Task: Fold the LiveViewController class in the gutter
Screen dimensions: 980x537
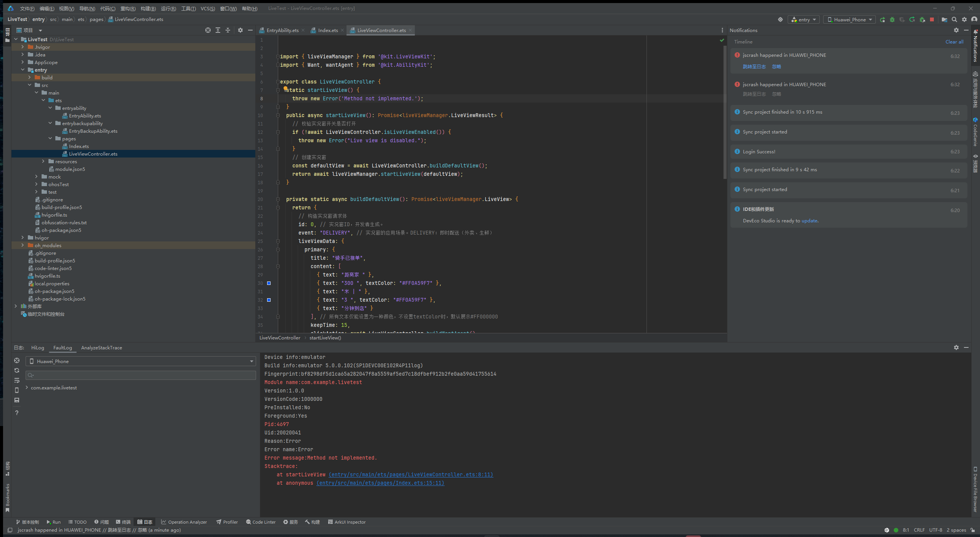Action: point(278,82)
